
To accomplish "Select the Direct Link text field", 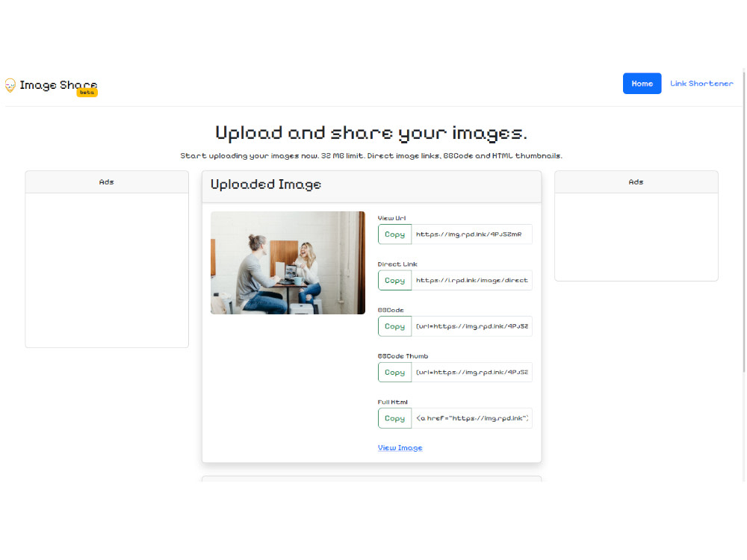I will point(471,281).
